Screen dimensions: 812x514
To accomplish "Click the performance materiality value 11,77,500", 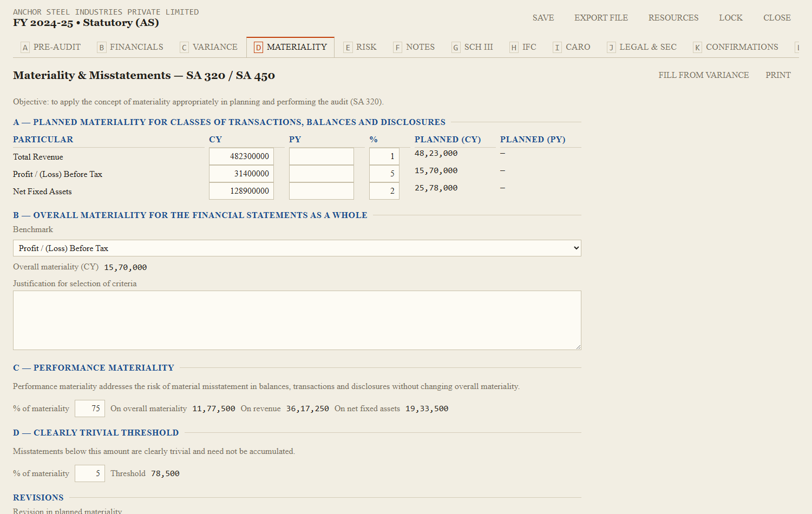I will [x=214, y=408].
